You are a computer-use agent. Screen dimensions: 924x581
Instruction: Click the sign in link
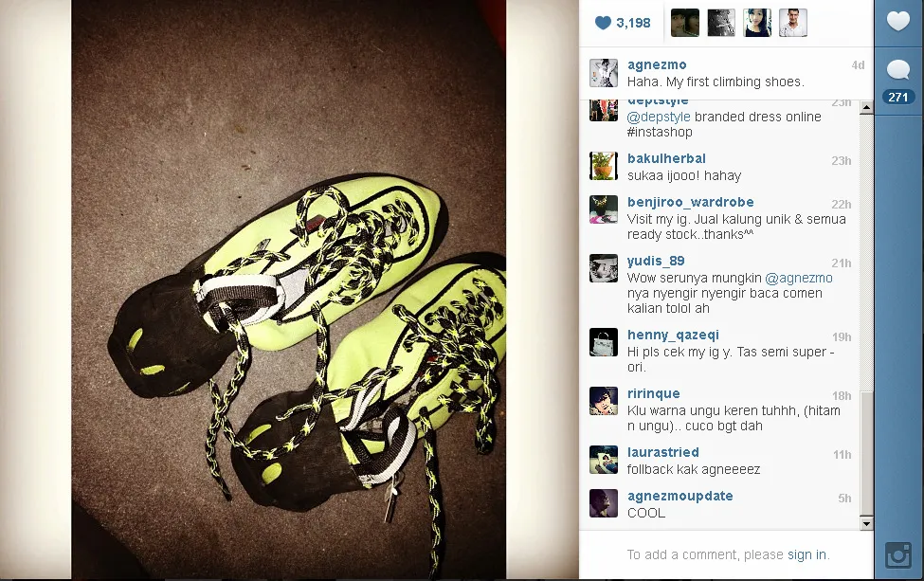[x=806, y=554]
